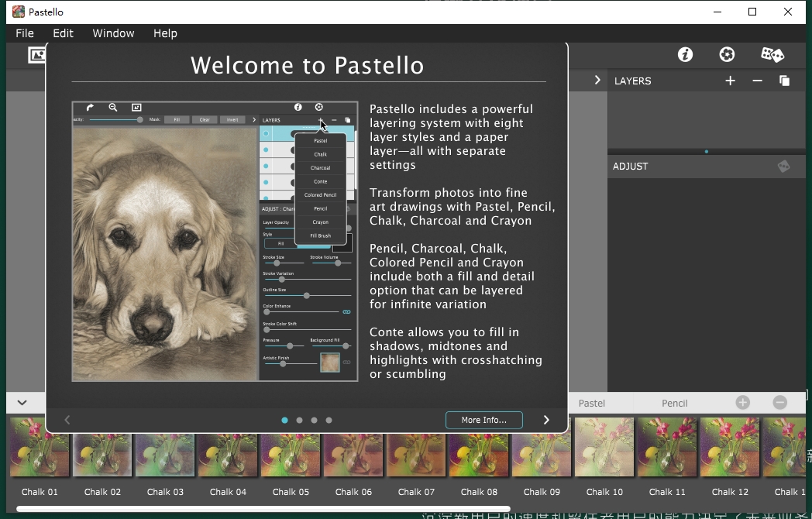Select first welcome page dot

click(284, 420)
